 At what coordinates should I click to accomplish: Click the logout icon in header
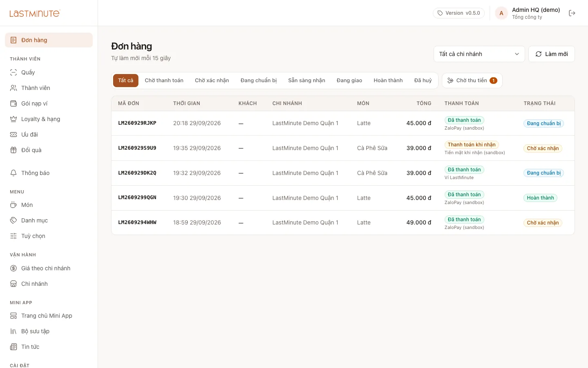pyautogui.click(x=572, y=13)
